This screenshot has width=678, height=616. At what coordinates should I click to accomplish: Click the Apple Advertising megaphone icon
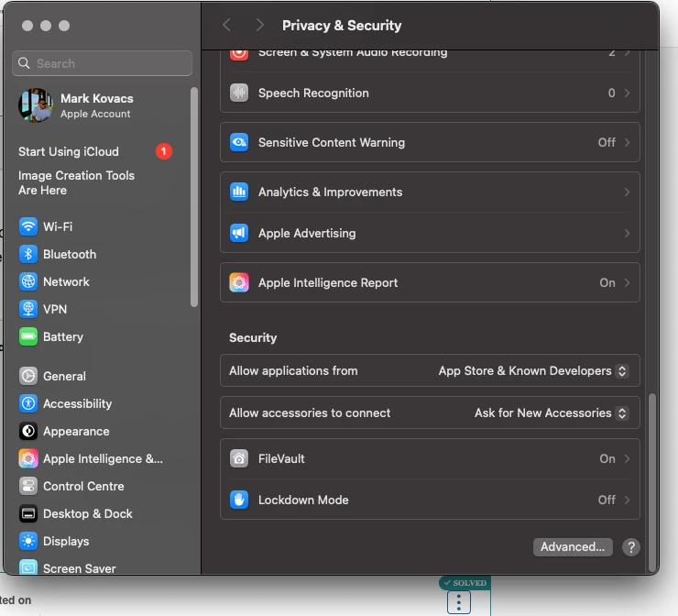pos(239,233)
